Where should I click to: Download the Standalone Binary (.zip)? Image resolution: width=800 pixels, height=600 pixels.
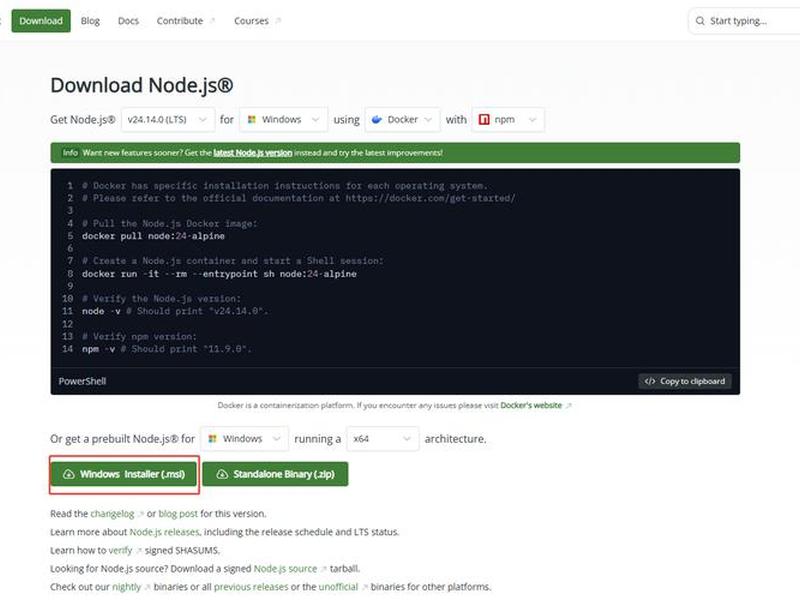coord(276,474)
